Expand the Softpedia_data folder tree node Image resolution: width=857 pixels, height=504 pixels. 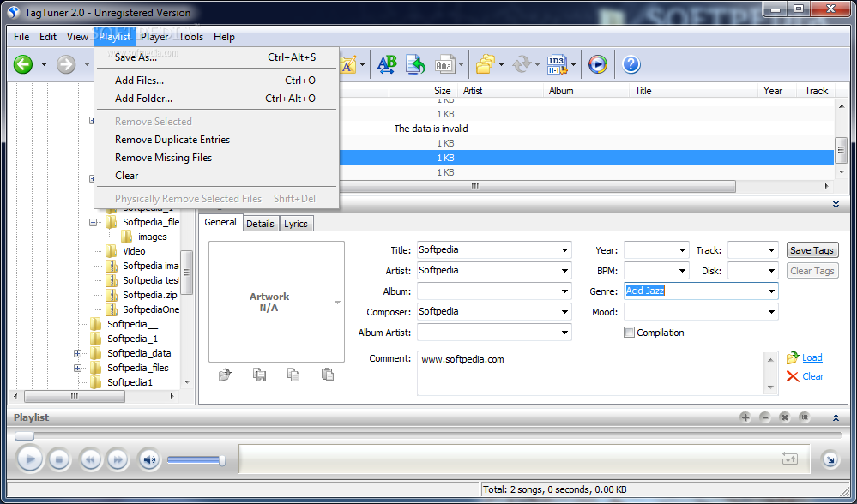[x=77, y=353]
